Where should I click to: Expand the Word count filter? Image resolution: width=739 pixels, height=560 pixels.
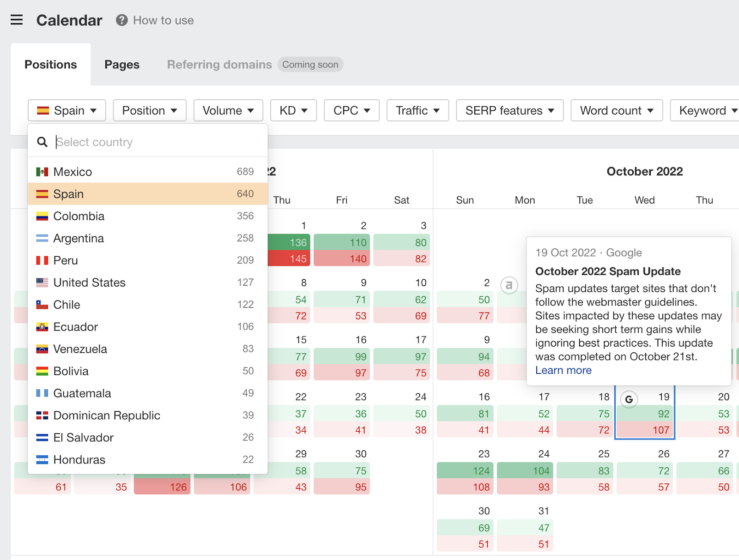point(617,110)
